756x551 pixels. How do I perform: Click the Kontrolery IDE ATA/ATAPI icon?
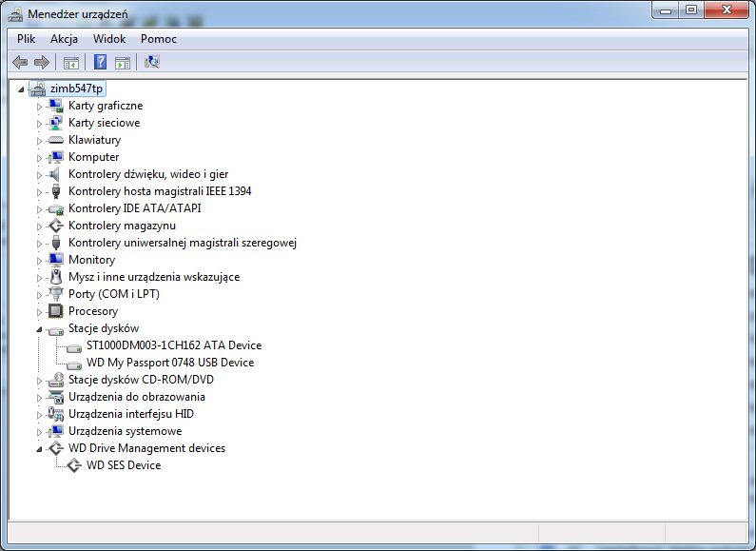click(56, 209)
